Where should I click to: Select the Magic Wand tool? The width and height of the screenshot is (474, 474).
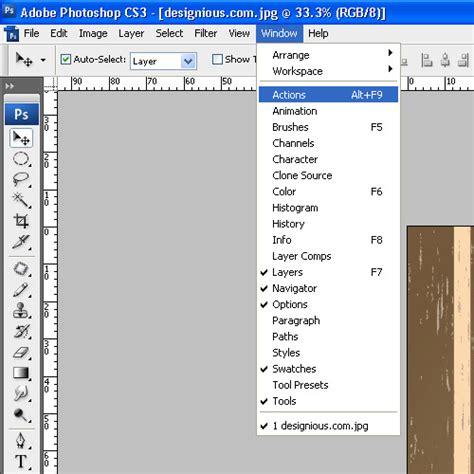point(21,200)
